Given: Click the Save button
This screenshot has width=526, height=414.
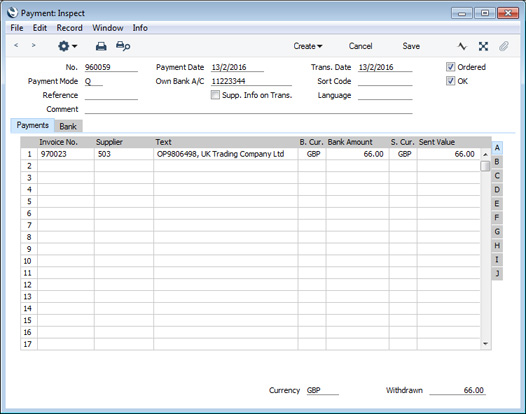Looking at the screenshot, I should pyautogui.click(x=411, y=46).
